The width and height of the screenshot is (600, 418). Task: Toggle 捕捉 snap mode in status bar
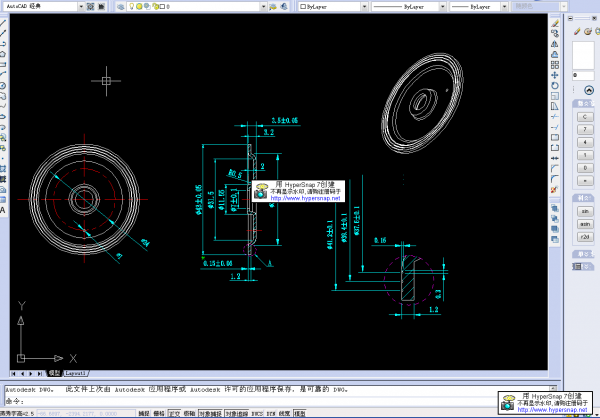click(144, 413)
